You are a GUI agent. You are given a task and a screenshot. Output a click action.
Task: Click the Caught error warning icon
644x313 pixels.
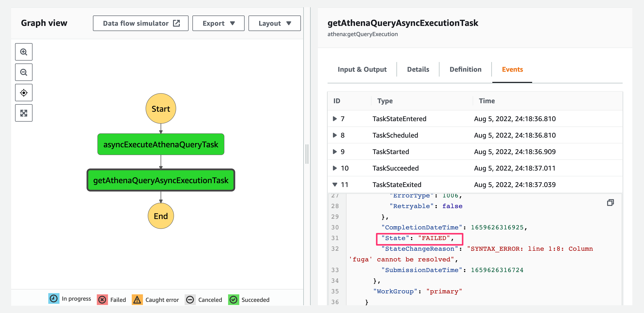tap(137, 299)
